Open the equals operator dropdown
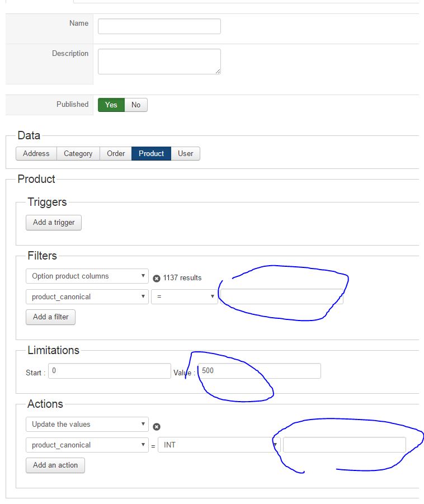This screenshot has width=424, height=504. click(x=184, y=296)
